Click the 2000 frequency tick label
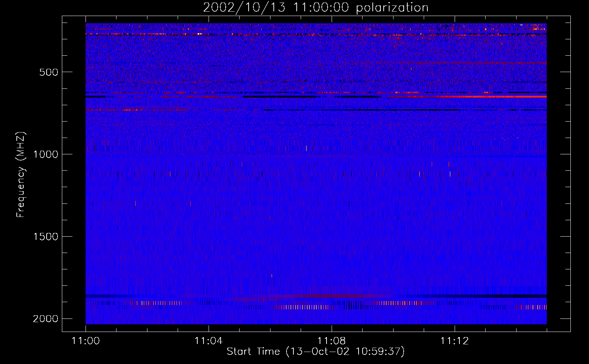Image resolution: width=589 pixels, height=364 pixels. [x=46, y=319]
